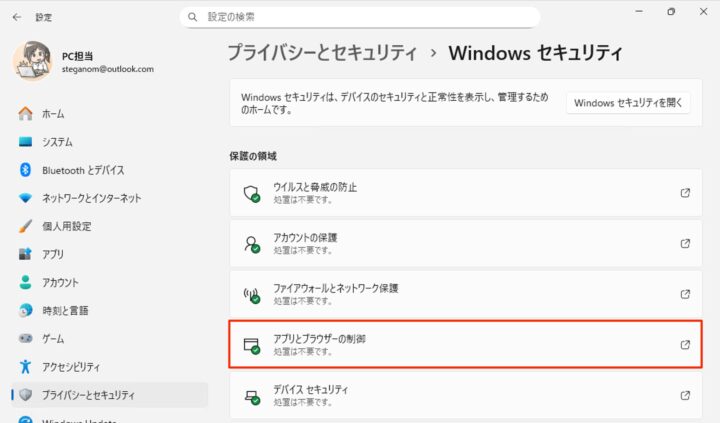
Task: Click the プライバシーとセキュリティ breadcrumb link
Action: point(324,52)
